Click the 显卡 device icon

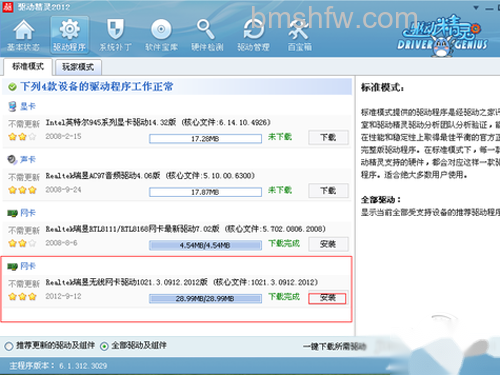(12, 106)
